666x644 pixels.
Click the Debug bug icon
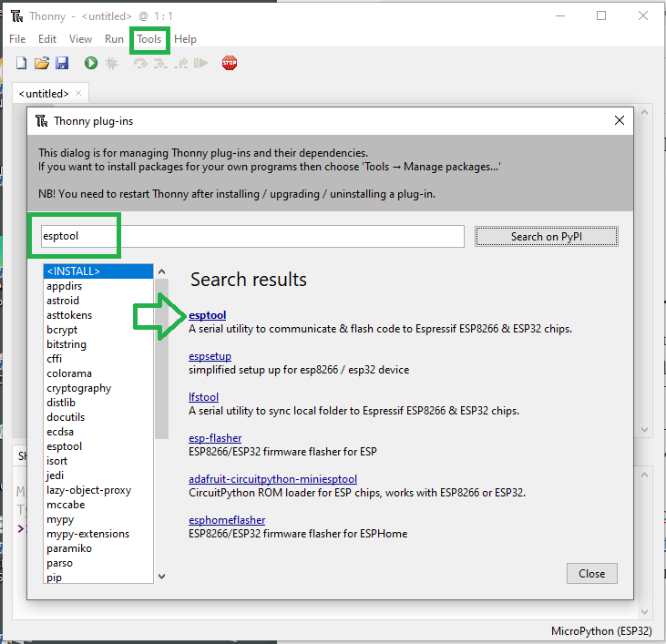111,63
